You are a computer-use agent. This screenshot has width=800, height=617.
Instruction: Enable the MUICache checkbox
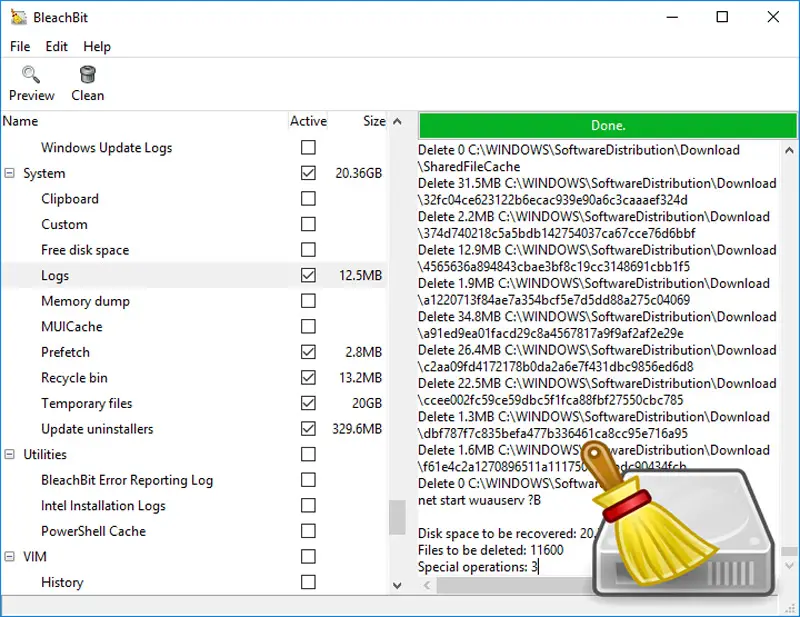click(308, 326)
